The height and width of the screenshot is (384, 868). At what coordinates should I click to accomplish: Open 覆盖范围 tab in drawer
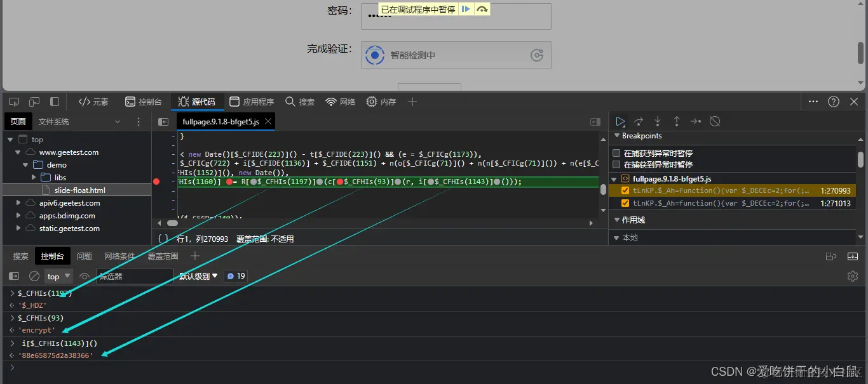tap(163, 256)
